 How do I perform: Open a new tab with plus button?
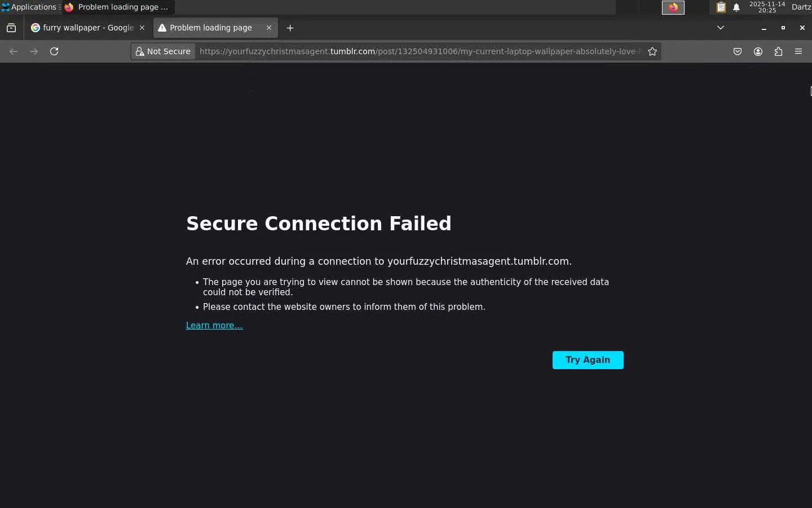pos(290,28)
